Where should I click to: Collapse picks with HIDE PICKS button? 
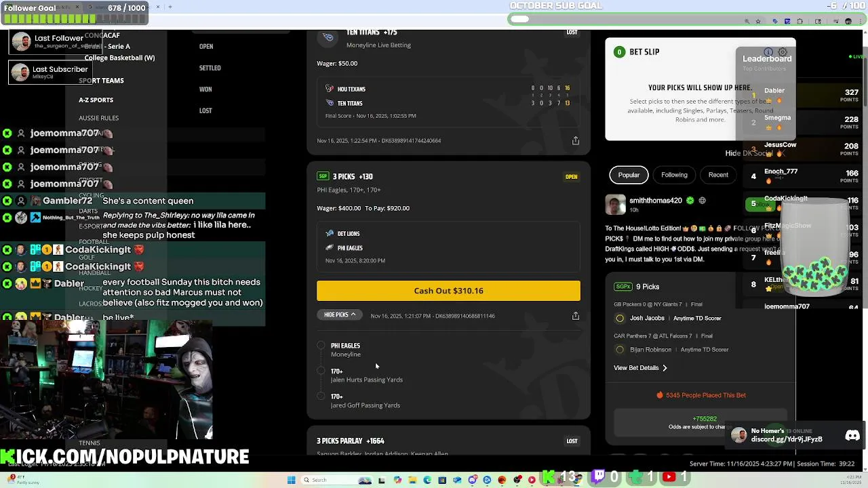coord(340,314)
